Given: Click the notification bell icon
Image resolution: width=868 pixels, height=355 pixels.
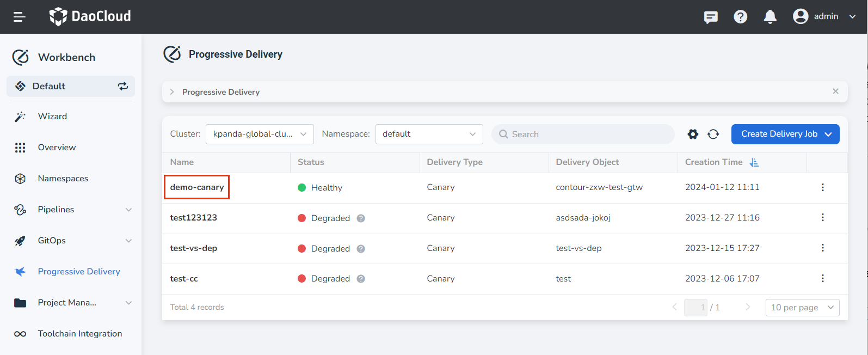Looking at the screenshot, I should point(770,17).
